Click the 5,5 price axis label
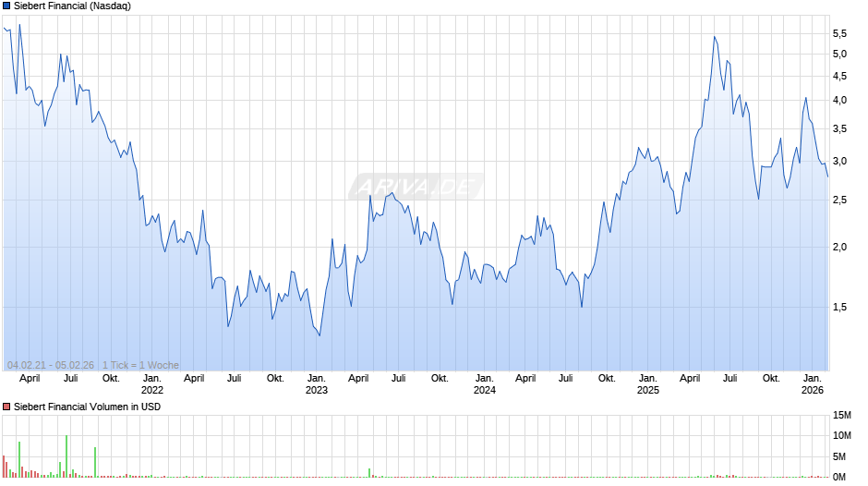Image resolution: width=868 pixels, height=486 pixels. click(x=839, y=34)
